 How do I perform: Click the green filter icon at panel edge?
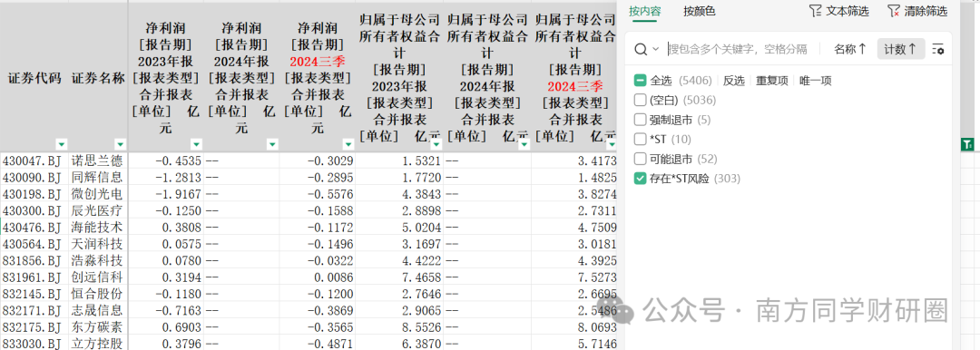tap(967, 145)
